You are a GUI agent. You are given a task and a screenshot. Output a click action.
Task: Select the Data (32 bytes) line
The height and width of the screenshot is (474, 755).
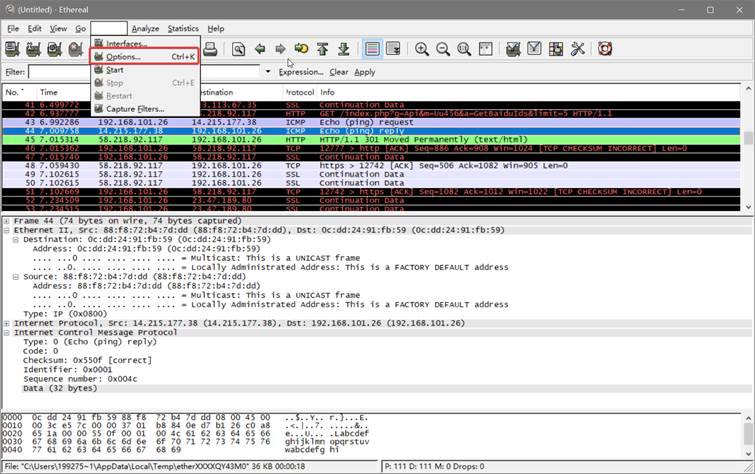[x=60, y=388]
